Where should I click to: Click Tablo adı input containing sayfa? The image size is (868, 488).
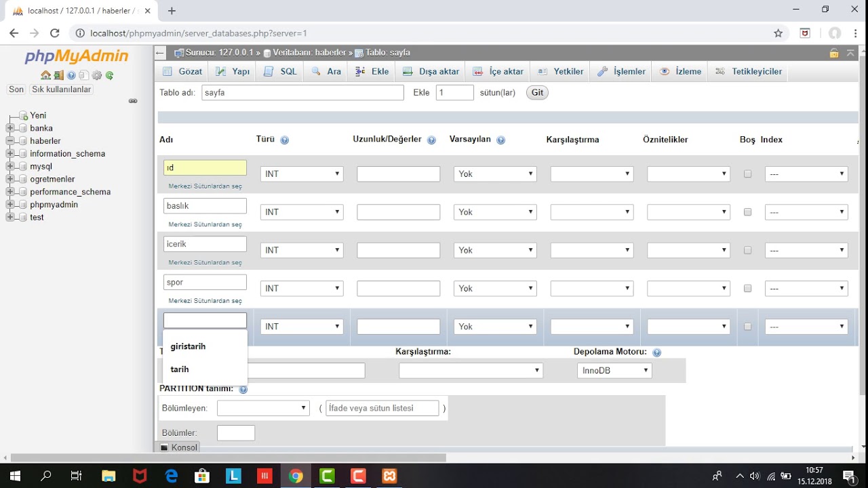[x=302, y=93]
